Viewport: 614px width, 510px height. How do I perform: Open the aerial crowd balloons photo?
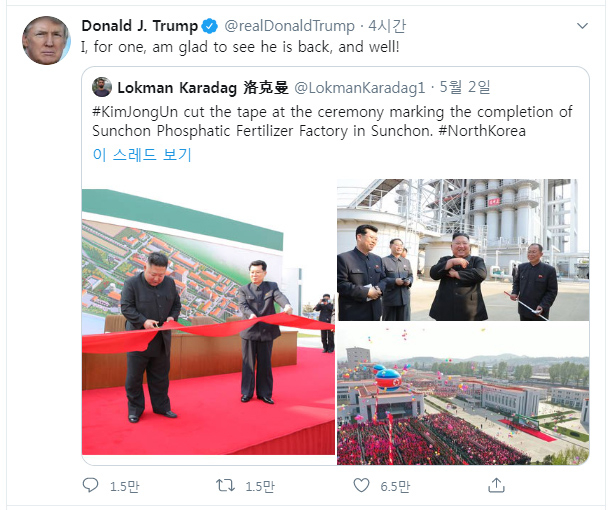463,394
